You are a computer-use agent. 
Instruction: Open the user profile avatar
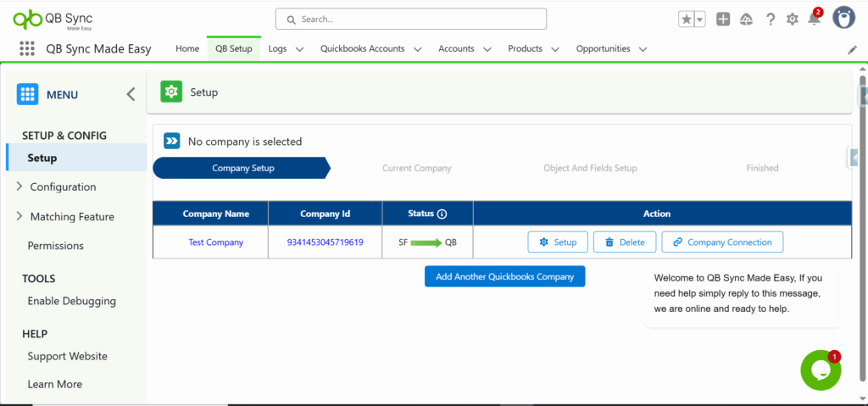click(x=844, y=18)
